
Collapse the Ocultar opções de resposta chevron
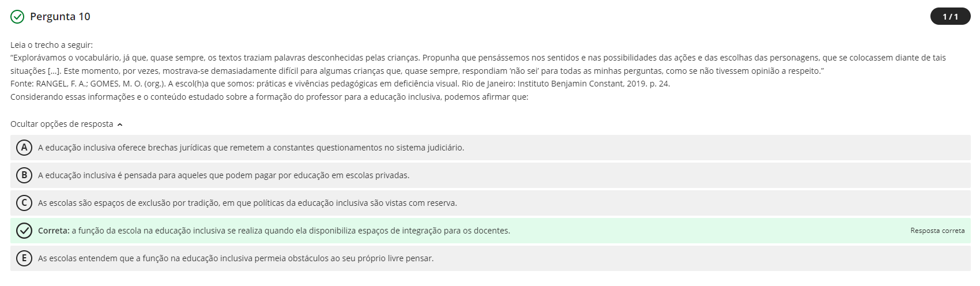120,125
